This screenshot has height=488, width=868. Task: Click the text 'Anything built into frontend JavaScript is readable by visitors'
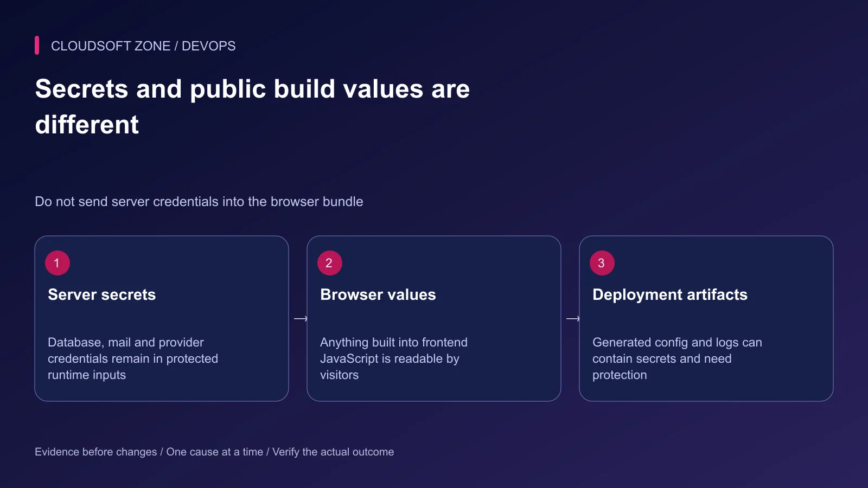[x=394, y=358]
